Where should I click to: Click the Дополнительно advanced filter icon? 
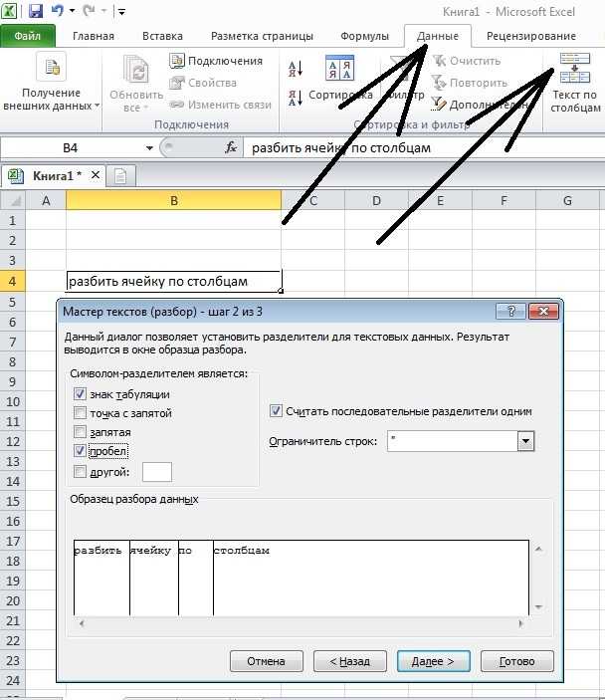440,105
